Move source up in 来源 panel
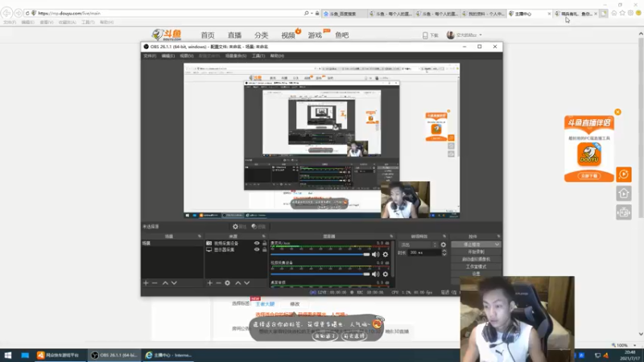 tap(237, 283)
